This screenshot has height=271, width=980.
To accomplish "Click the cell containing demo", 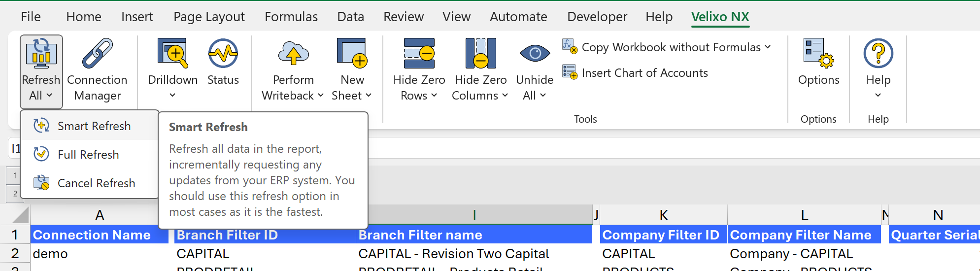I will click(x=100, y=253).
